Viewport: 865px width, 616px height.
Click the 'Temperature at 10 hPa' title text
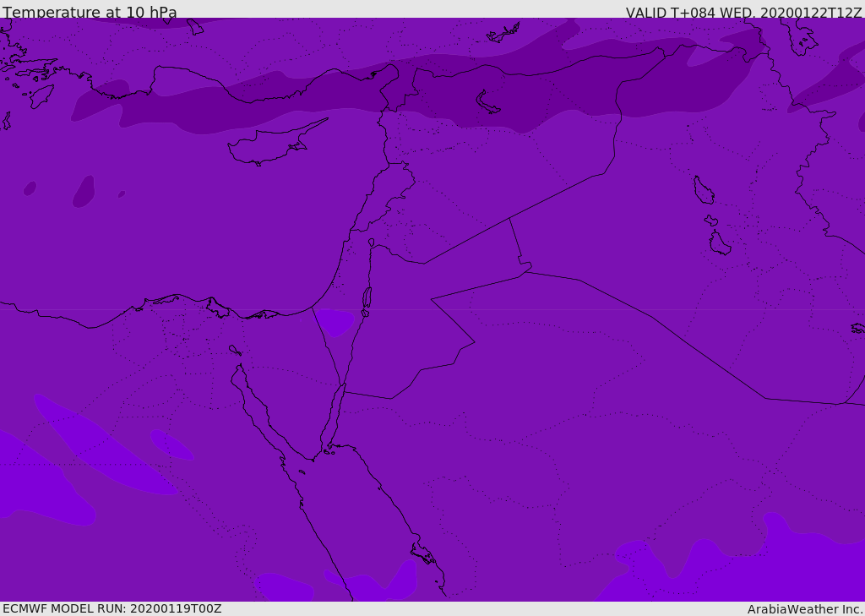click(x=90, y=12)
